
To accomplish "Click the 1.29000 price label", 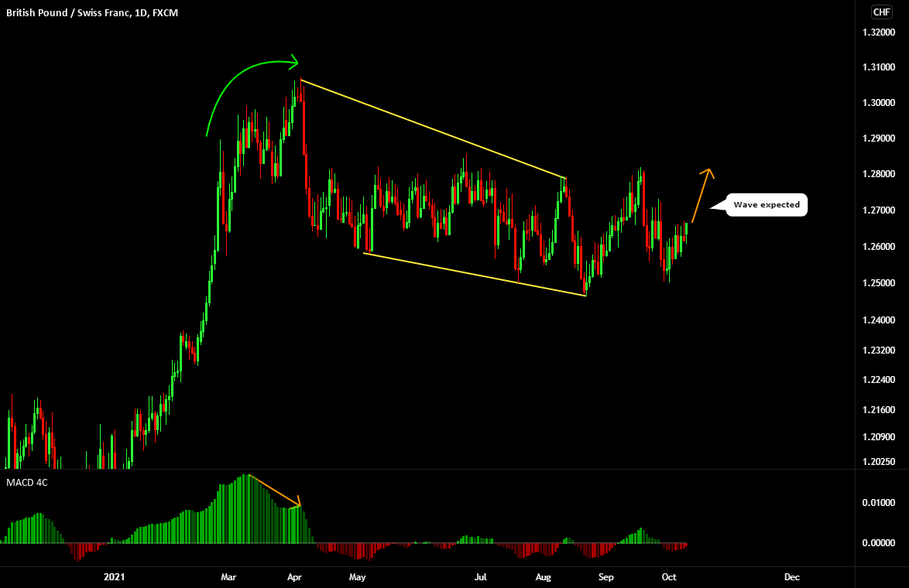I will click(x=878, y=138).
